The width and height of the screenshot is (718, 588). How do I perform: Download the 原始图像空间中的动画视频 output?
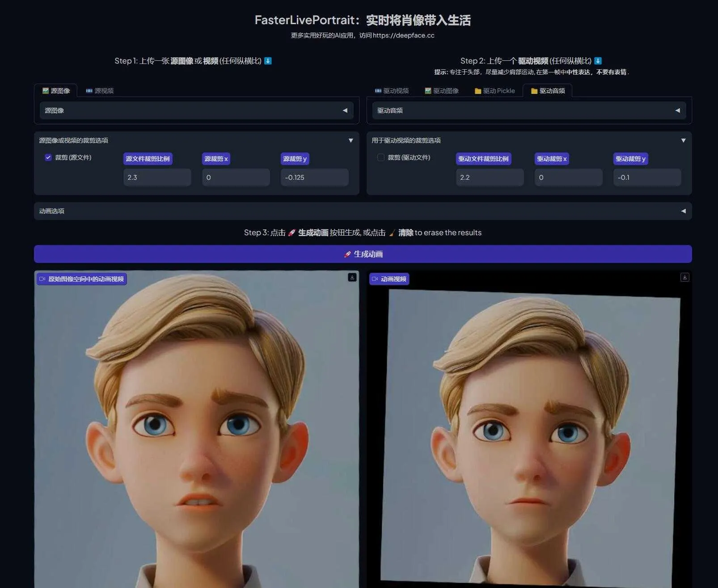tap(352, 277)
